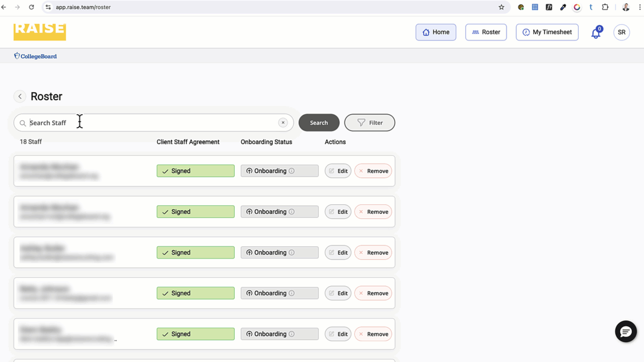Viewport: 644px width, 362px height.
Task: Switch to the Roster navigation tab
Action: [486, 32]
